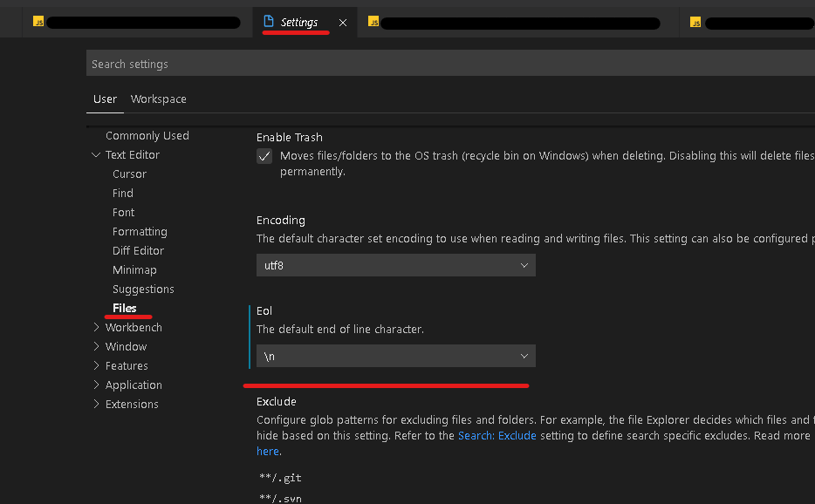
Task: Click the rightmost JS file tab icon
Action: [x=695, y=22]
